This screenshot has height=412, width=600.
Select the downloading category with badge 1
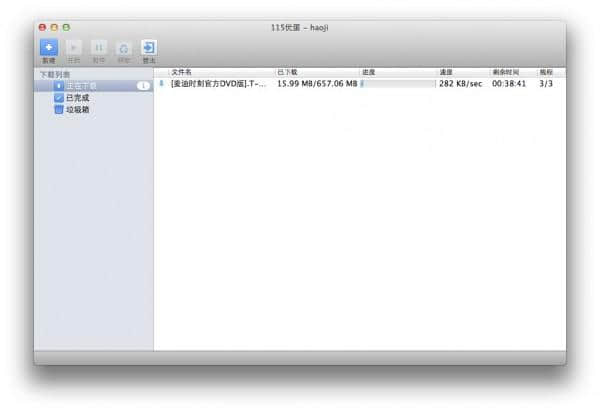(x=94, y=86)
